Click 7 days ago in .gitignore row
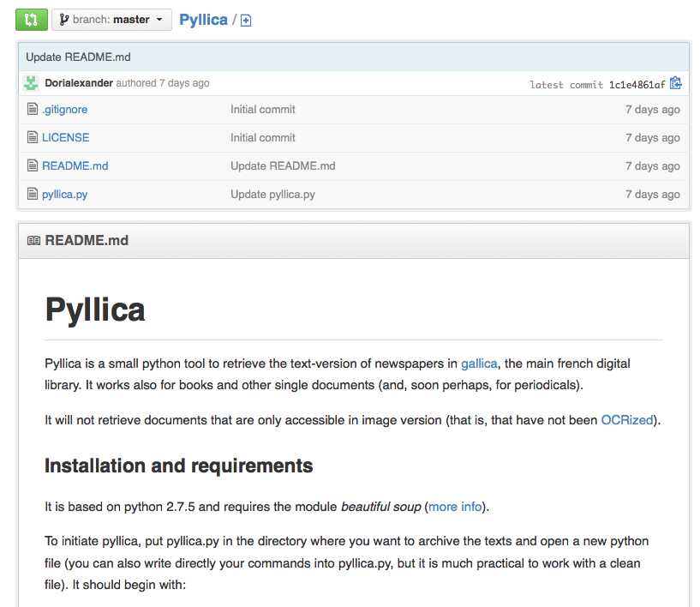Screen dimensions: 700x607 coord(653,110)
